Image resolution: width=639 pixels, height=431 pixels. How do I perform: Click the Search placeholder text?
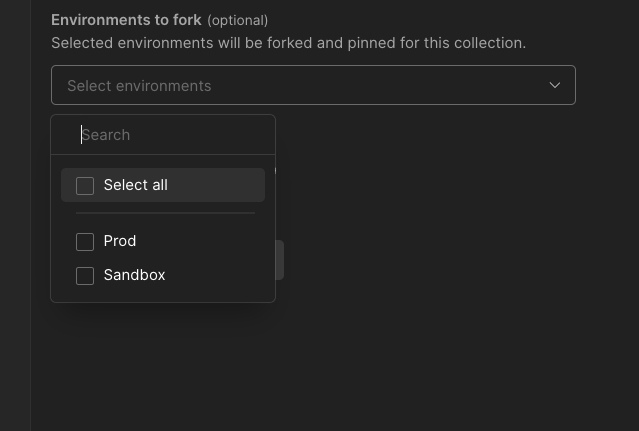(x=106, y=135)
